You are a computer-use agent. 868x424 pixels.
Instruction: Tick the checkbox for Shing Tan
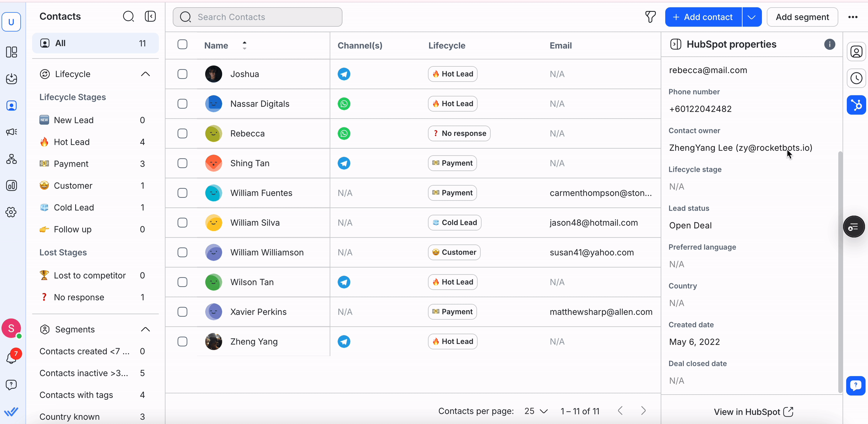182,163
